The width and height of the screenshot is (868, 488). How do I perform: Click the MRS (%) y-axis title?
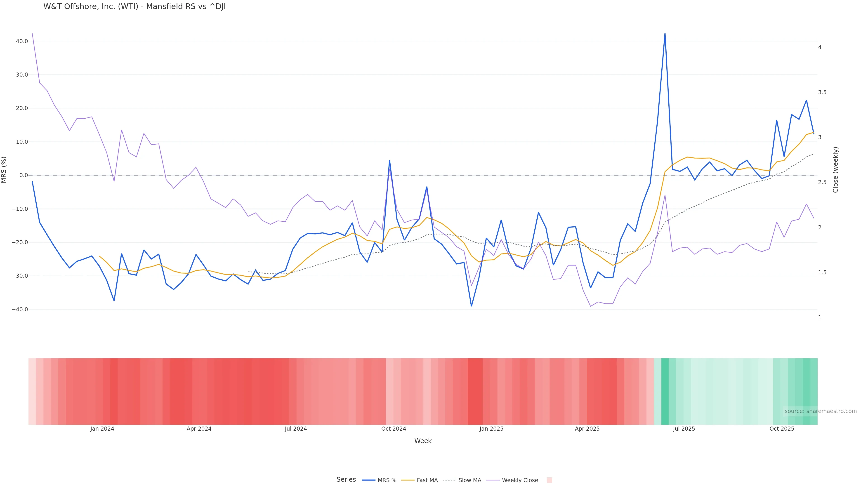pos(4,170)
